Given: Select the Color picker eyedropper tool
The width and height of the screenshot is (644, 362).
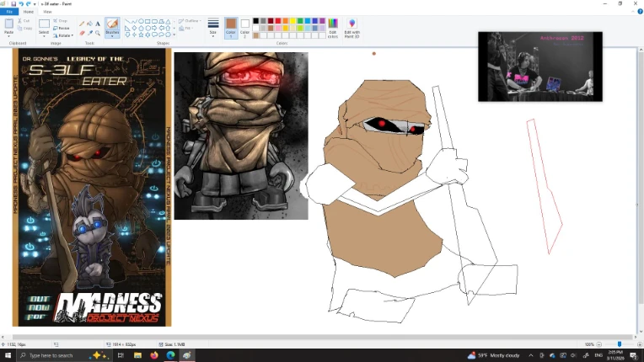Looking at the screenshot, I should click(90, 33).
